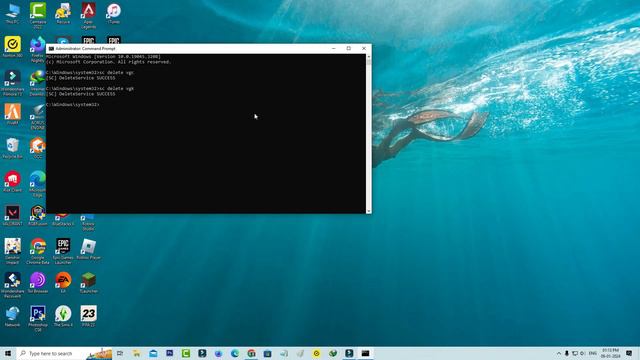Click Command Prompt scrollbar down arrow
This screenshot has height=360, width=640.
369,211
